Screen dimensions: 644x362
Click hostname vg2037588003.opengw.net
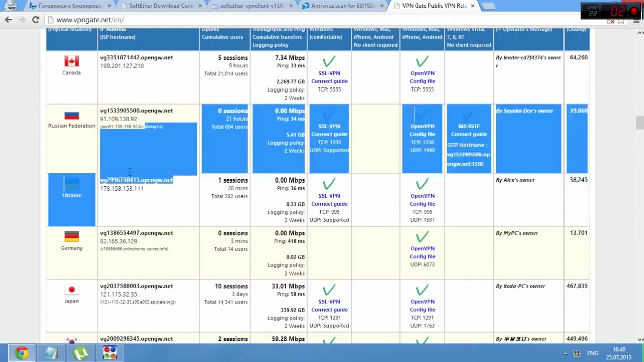click(136, 286)
